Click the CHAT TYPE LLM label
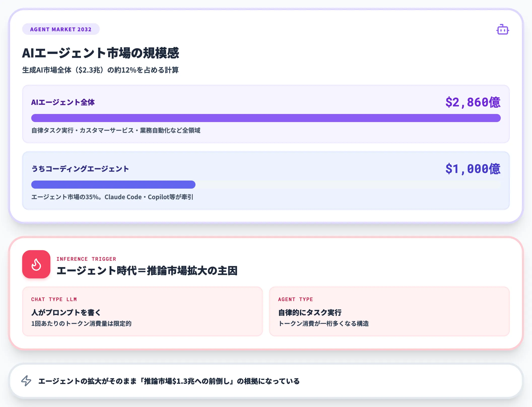 (x=54, y=299)
